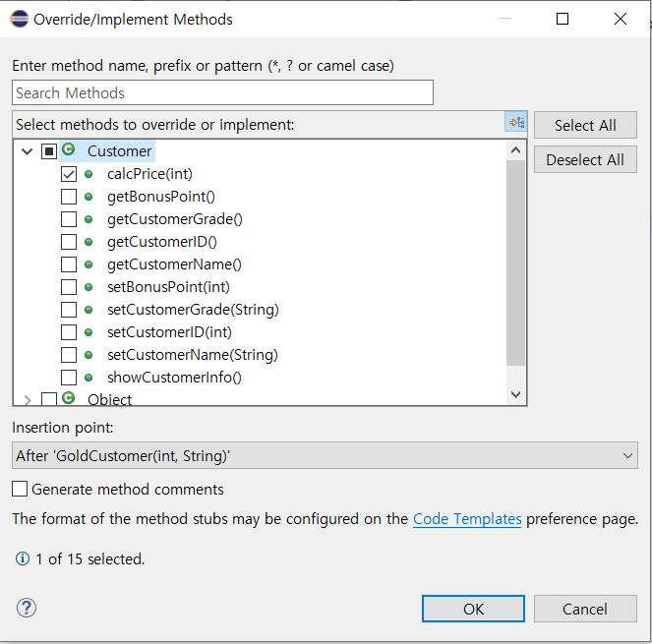This screenshot has width=652, height=644.
Task: Toggle the group-methods-by-type icon
Action: pyautogui.click(x=516, y=122)
